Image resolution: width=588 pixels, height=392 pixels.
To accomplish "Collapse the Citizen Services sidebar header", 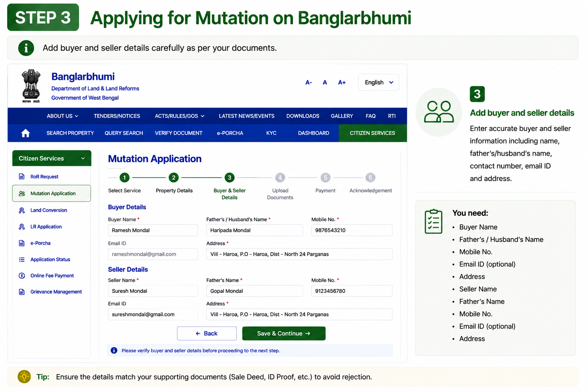I will point(52,158).
